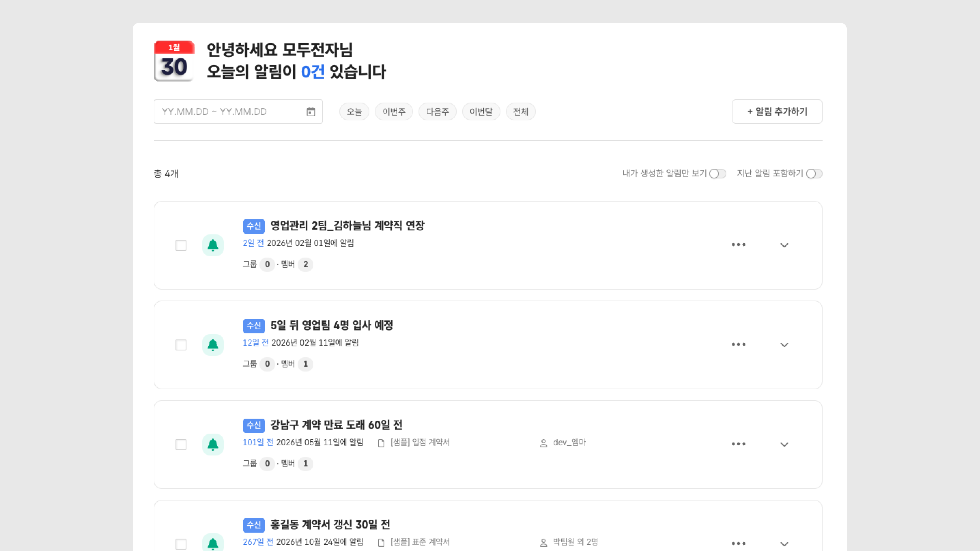Viewport: 980px width, 551px height.
Task: Click the YY.MM.DD date range input
Action: point(228,112)
